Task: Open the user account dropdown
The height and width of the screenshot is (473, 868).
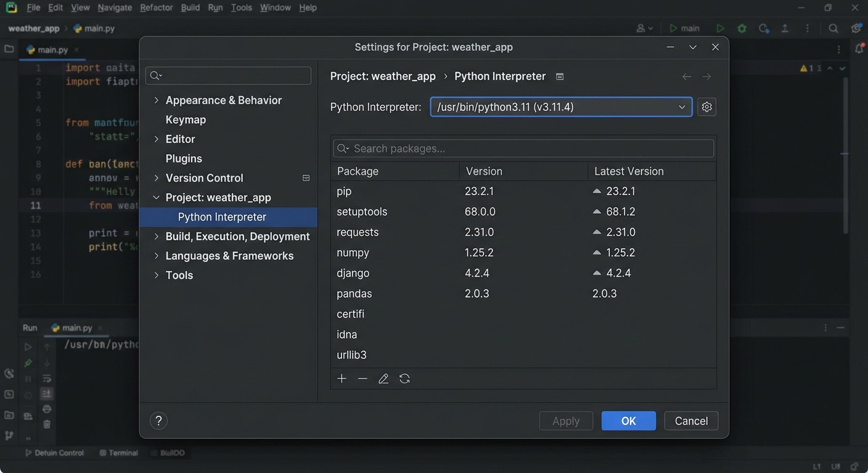Action: click(645, 28)
